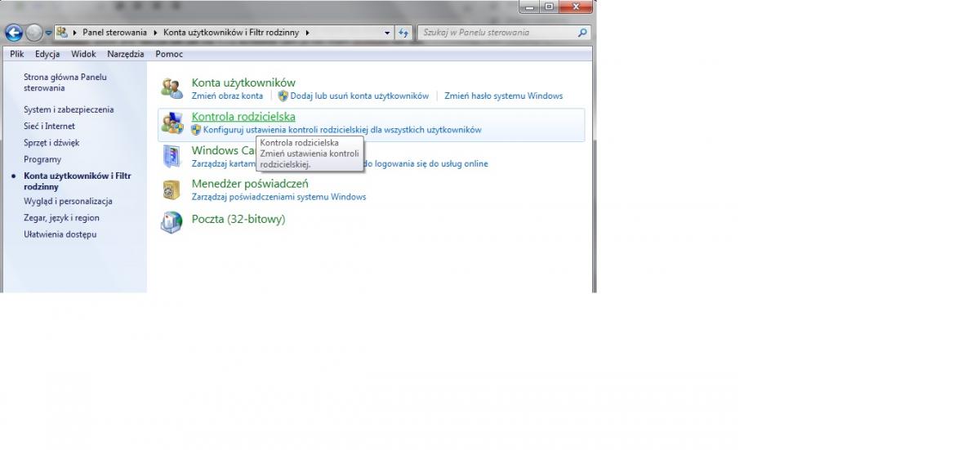This screenshot has width=980, height=450.
Task: Open Programy category
Action: [x=42, y=159]
